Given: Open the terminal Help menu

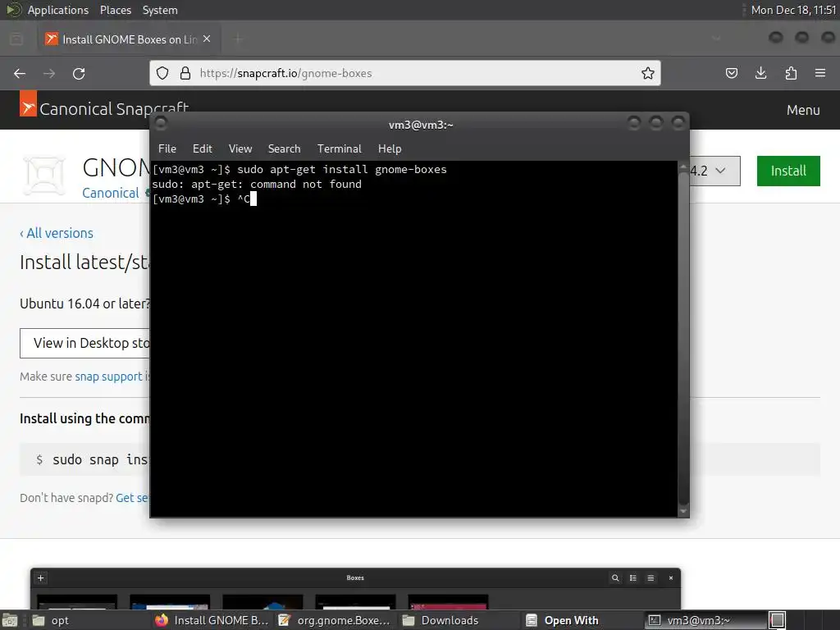Looking at the screenshot, I should pyautogui.click(x=390, y=149).
